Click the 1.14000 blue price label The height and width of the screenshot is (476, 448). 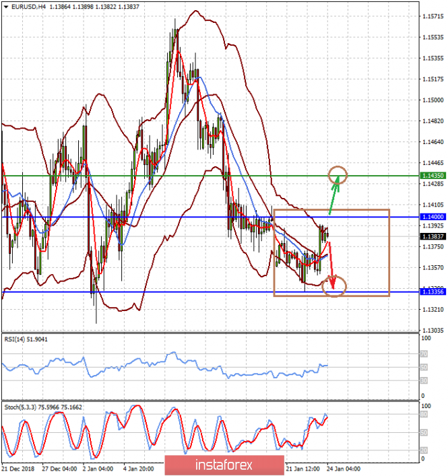click(x=432, y=217)
